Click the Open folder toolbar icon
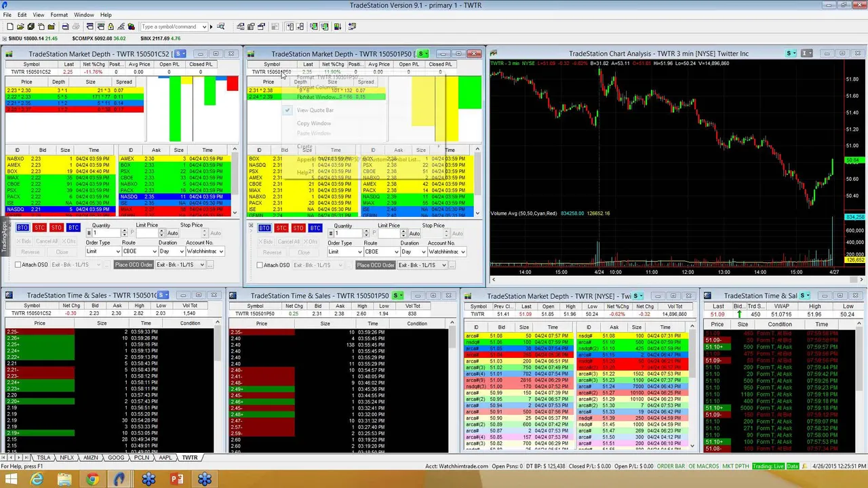 [x=20, y=26]
